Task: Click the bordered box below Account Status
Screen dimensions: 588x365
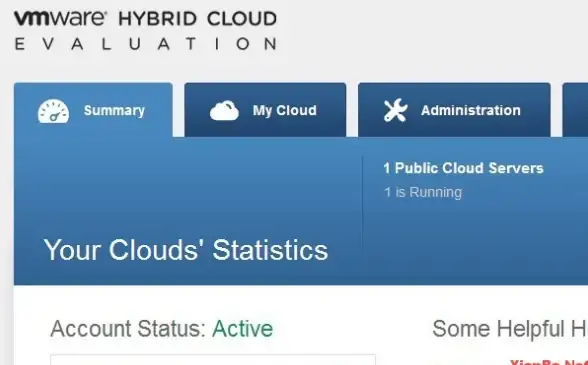Action: tap(213, 359)
